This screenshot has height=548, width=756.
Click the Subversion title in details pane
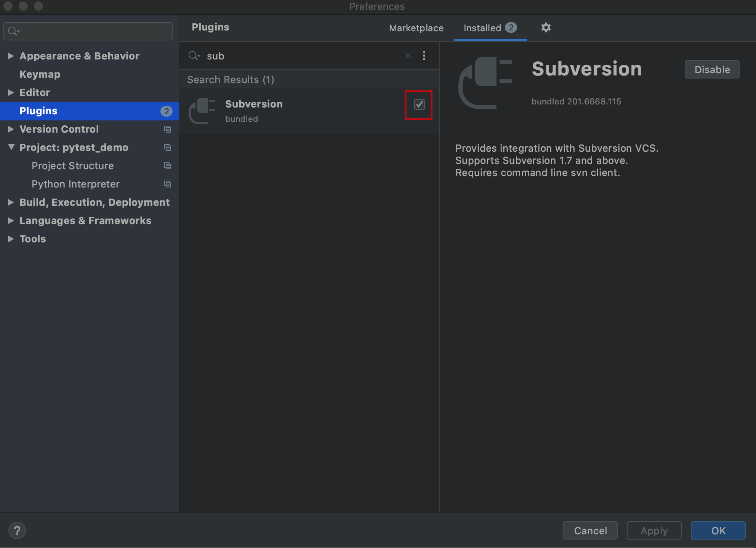[587, 69]
